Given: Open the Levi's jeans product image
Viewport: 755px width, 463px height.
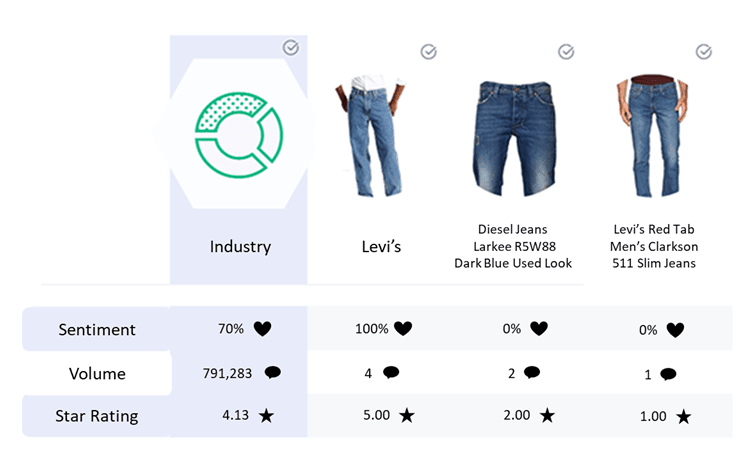Looking at the screenshot, I should pyautogui.click(x=371, y=135).
